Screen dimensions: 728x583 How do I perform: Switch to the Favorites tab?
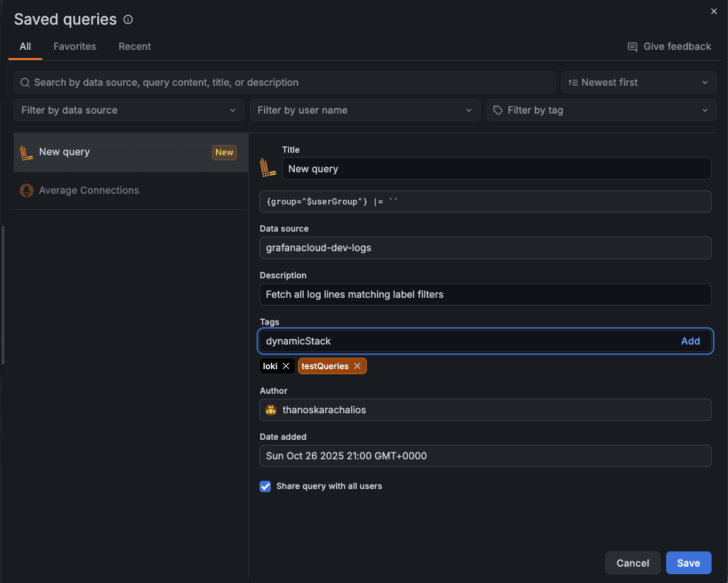pos(75,46)
